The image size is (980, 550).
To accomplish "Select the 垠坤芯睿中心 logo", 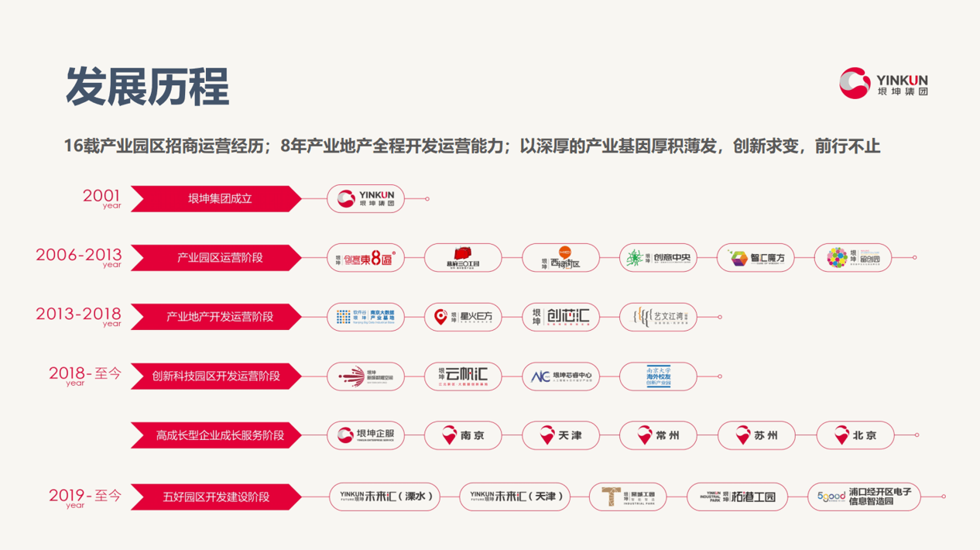I will pos(560,376).
